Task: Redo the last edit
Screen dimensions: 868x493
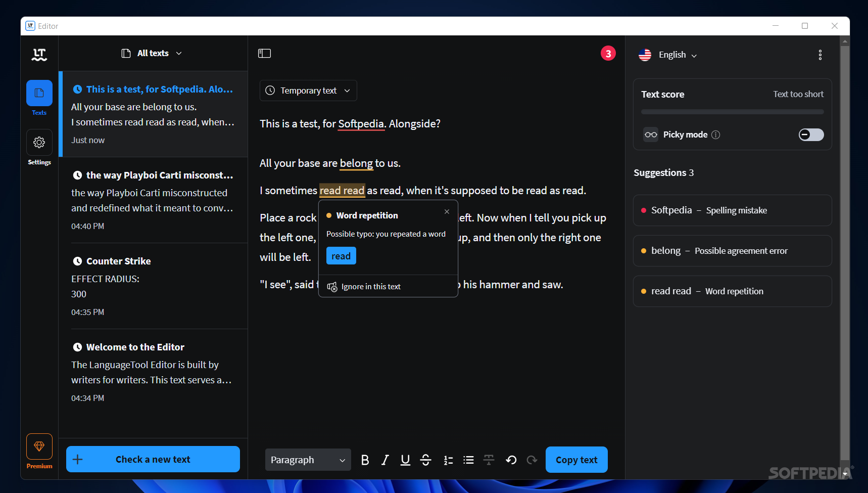Action: (532, 460)
